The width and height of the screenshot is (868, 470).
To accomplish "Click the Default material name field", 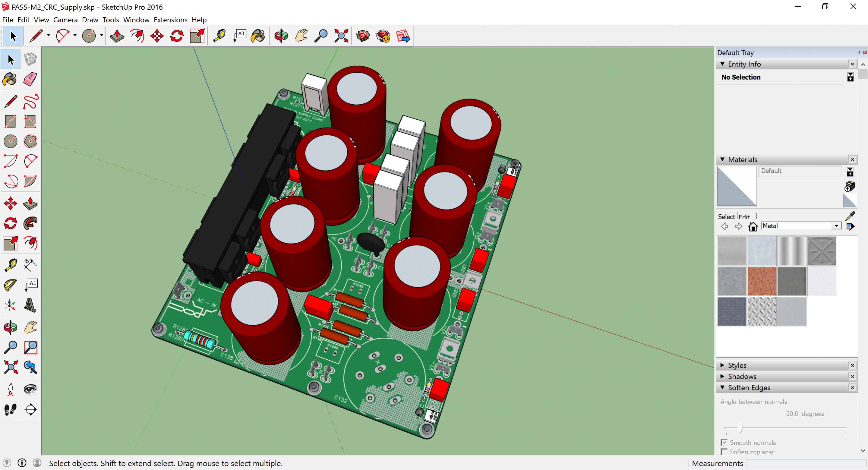I will (x=800, y=171).
